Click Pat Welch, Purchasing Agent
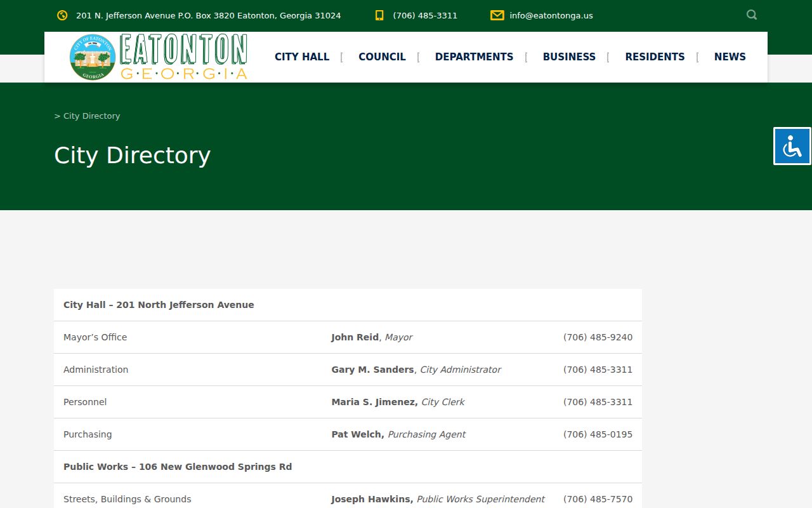 [398, 434]
